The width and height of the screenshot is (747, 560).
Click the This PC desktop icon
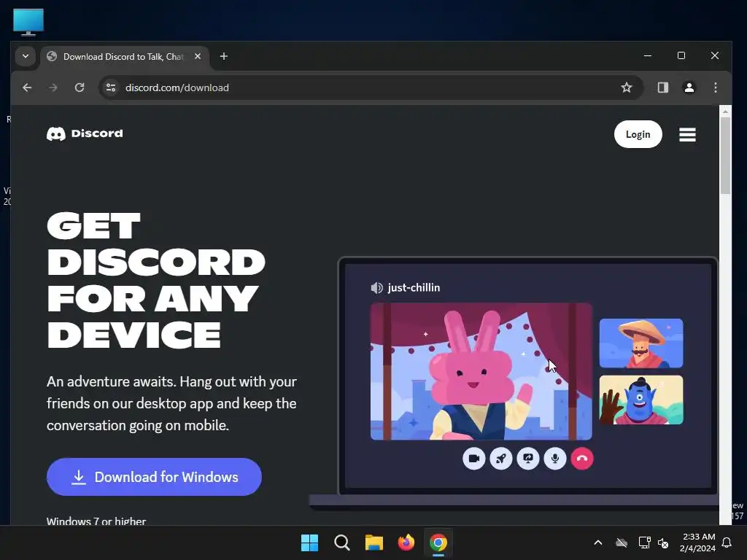(x=28, y=22)
